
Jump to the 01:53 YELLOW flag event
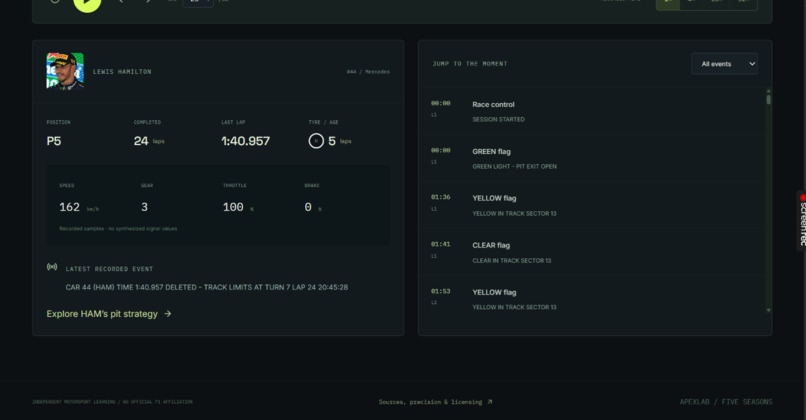pos(593,299)
